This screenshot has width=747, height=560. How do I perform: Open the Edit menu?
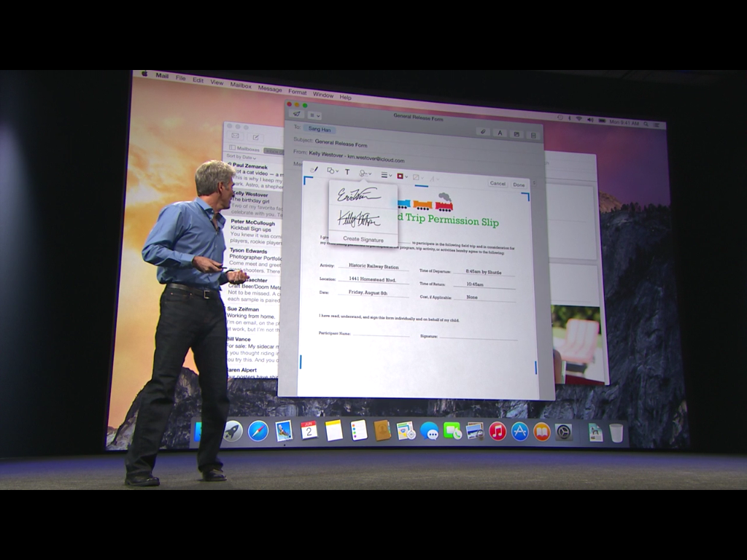tap(198, 80)
